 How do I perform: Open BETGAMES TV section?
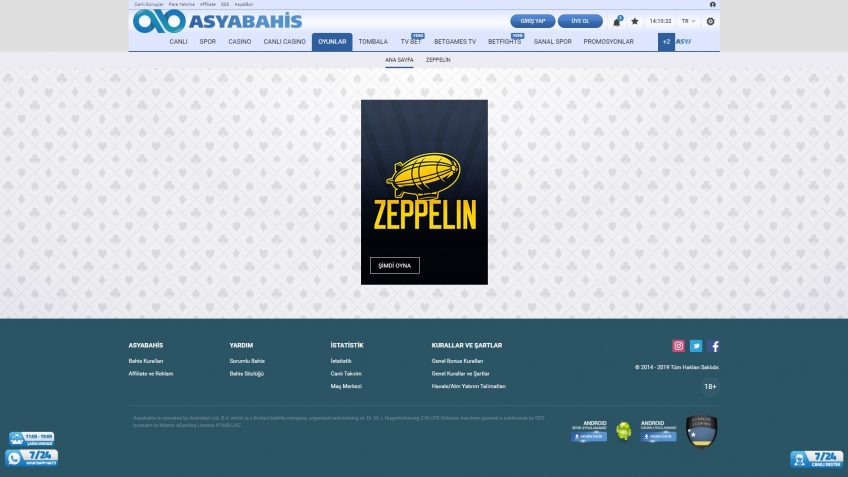[x=455, y=42]
